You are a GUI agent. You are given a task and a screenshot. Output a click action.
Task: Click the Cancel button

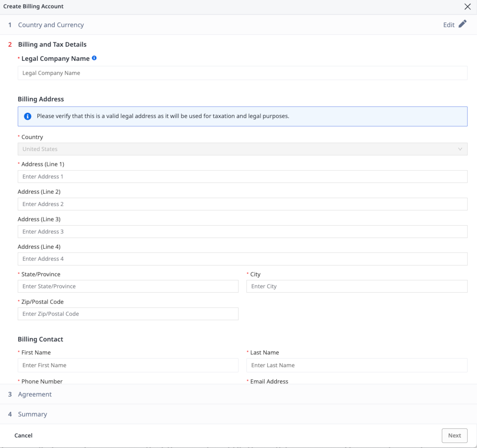(x=23, y=435)
